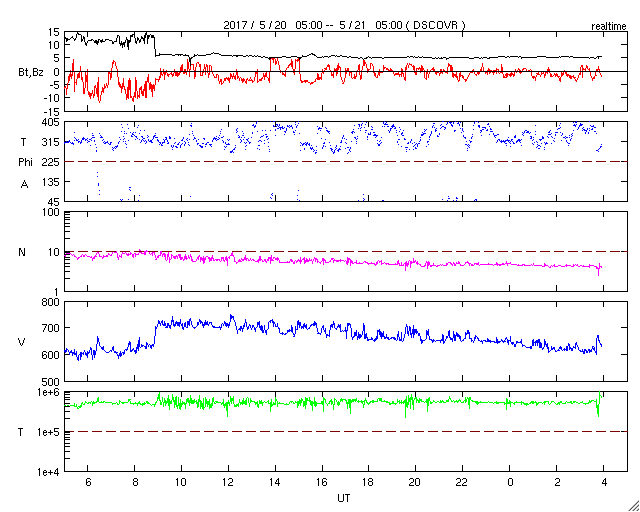Click the '1' tick on the density axis
The width and height of the screenshot is (640, 512).
(x=58, y=292)
